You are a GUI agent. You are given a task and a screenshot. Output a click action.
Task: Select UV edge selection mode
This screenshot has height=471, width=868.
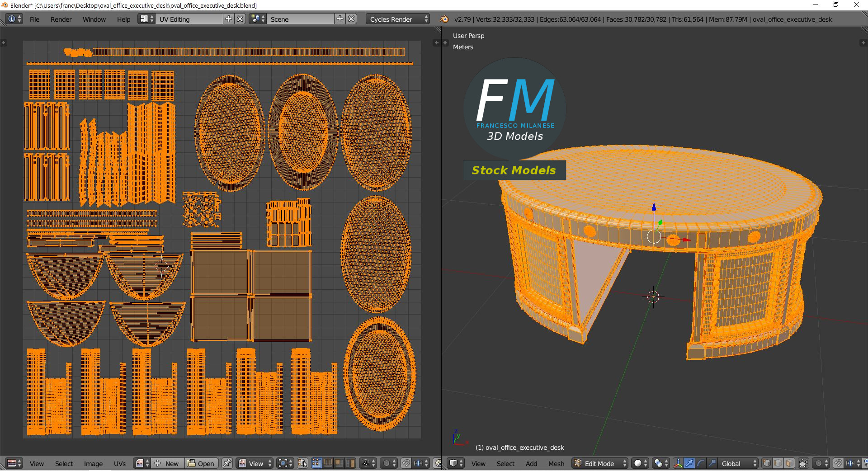(328, 463)
